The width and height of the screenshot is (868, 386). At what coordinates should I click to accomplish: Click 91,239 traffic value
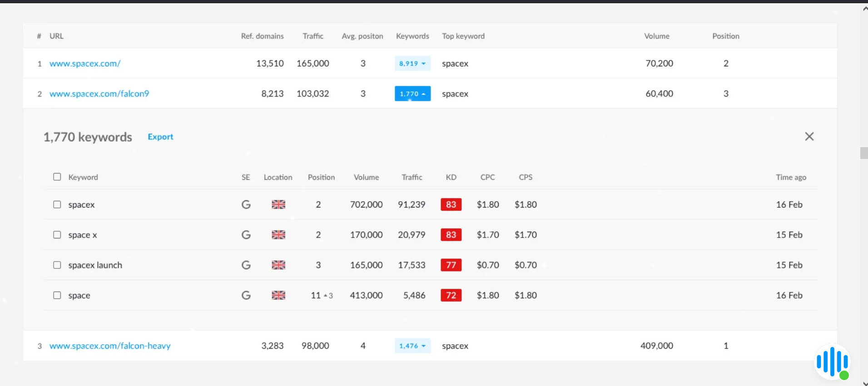tap(412, 204)
